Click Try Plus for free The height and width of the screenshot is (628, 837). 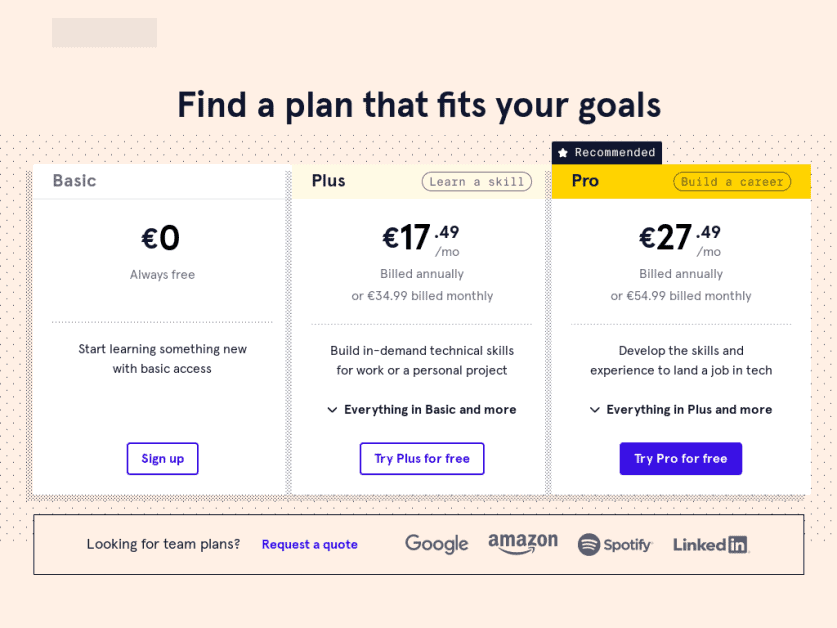tap(421, 458)
